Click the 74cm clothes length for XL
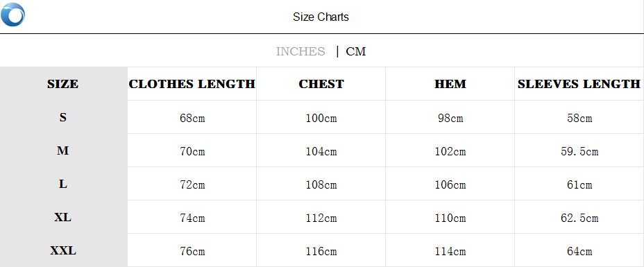This screenshot has height=267, width=644. click(x=192, y=218)
